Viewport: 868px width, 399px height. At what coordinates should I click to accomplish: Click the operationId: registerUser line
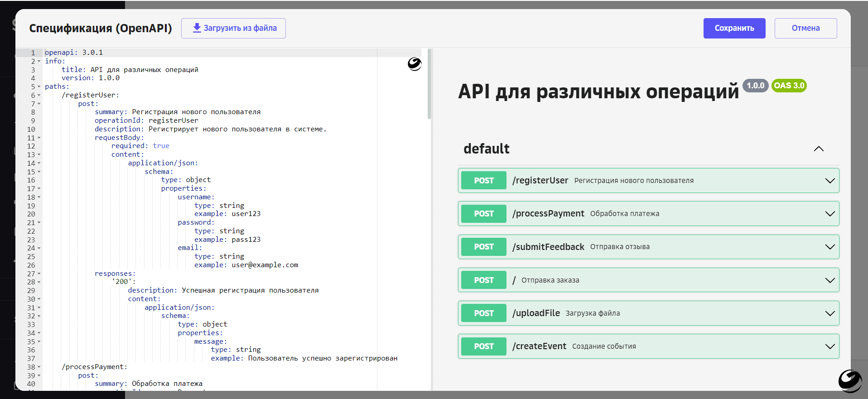pos(146,120)
